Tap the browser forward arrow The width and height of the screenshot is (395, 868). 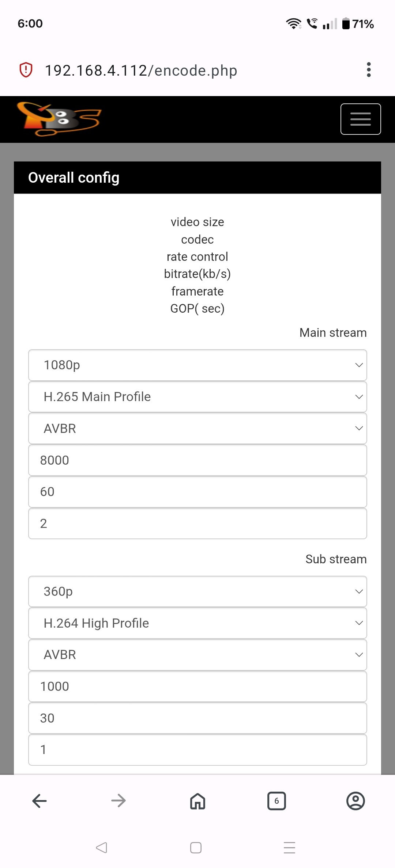118,801
